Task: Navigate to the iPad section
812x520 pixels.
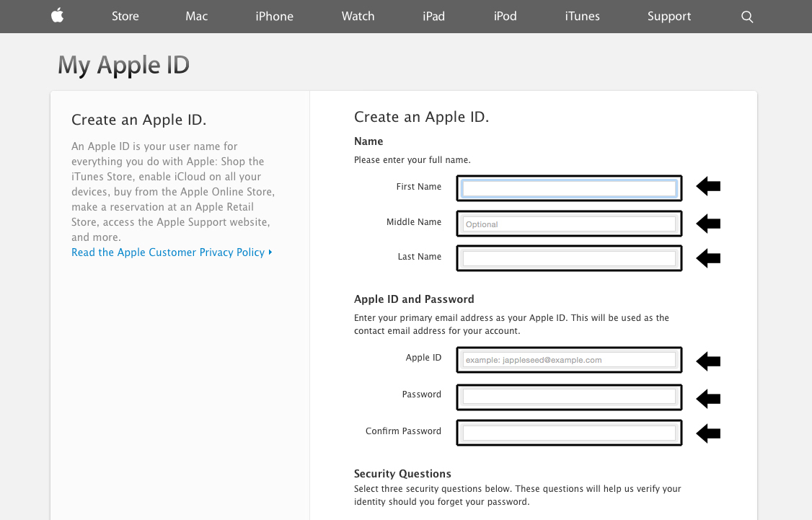Action: click(x=433, y=16)
